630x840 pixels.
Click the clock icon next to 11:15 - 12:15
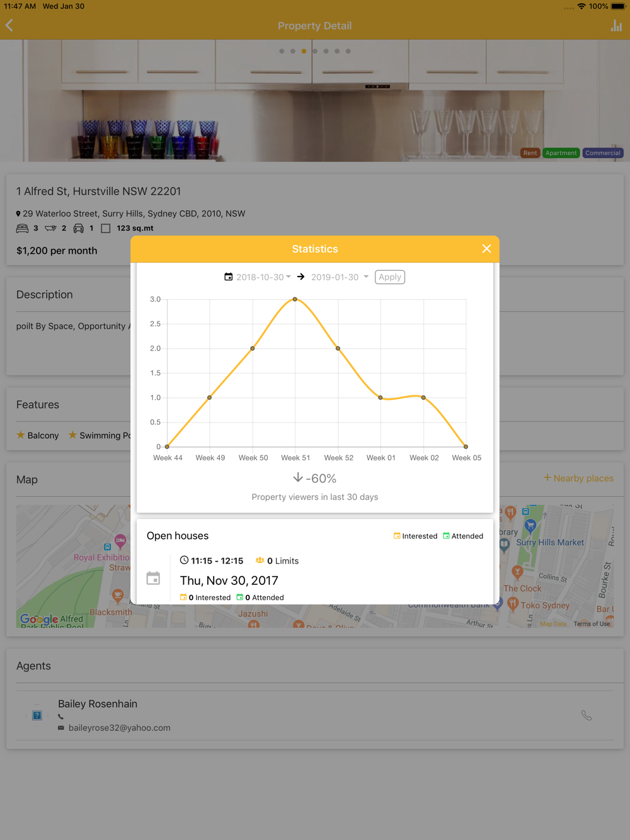[x=184, y=560]
